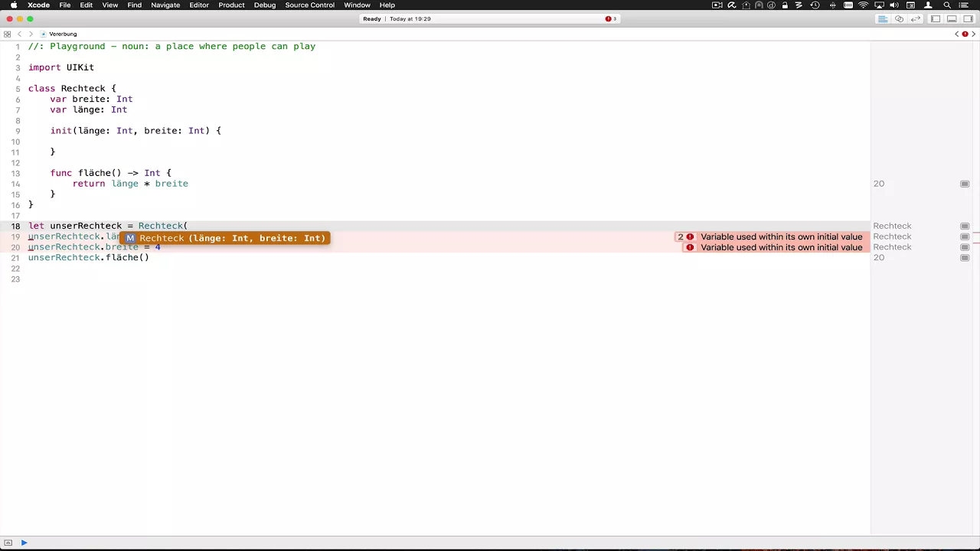Click the init(länge: Int, breite: Int) line
Image resolution: width=980 pixels, height=551 pixels.
pos(136,131)
